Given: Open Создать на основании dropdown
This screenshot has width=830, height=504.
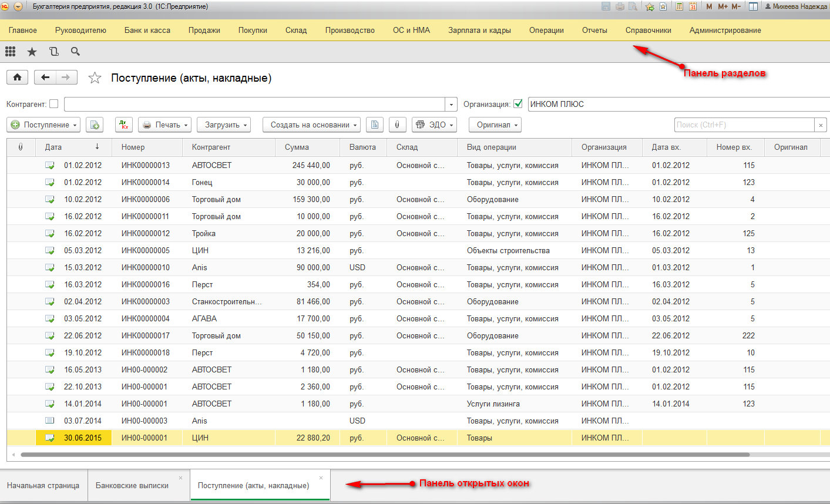Looking at the screenshot, I should point(311,125).
